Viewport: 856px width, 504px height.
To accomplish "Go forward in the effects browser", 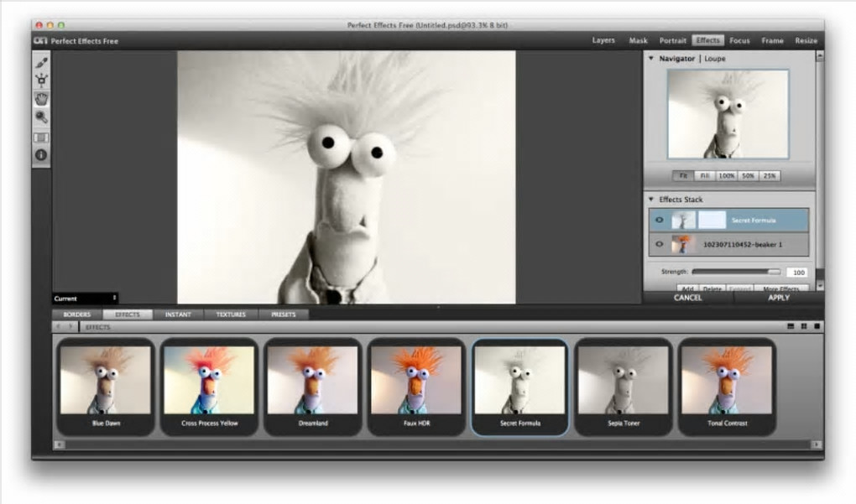I will tap(71, 327).
